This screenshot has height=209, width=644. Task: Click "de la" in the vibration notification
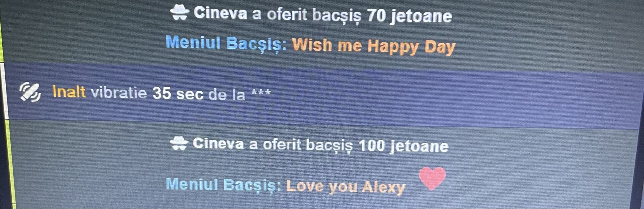click(227, 94)
